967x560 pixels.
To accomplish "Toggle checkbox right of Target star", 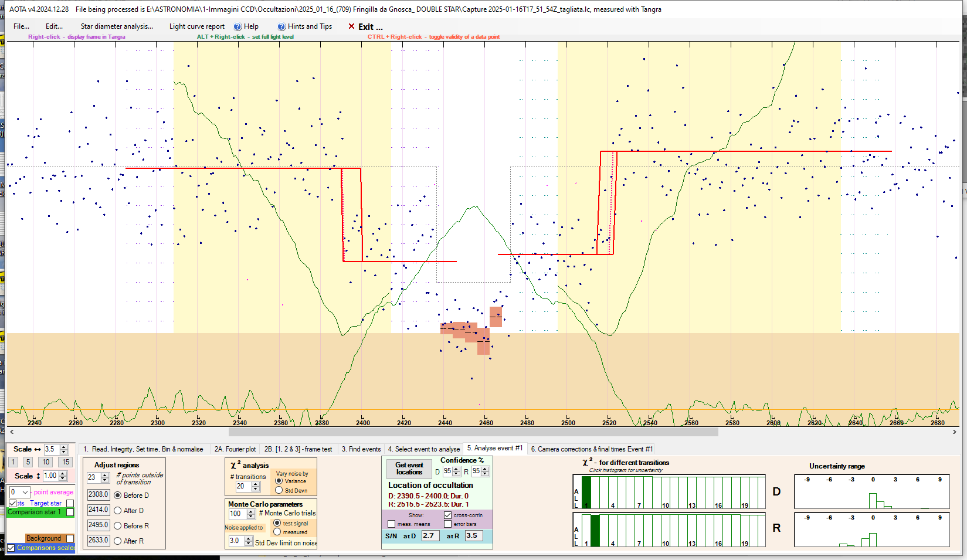I will [x=70, y=503].
